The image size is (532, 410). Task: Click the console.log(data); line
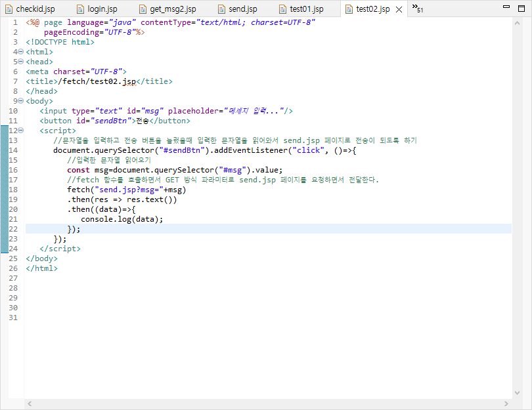coord(122,219)
